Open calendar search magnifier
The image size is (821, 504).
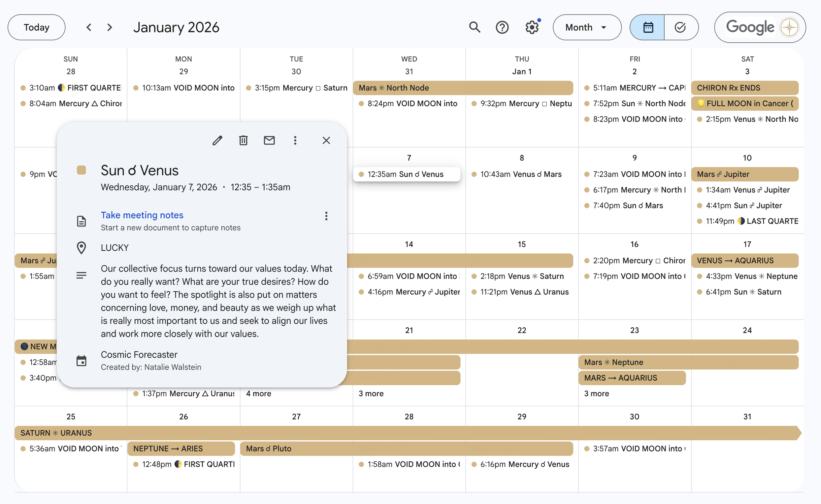pos(474,27)
